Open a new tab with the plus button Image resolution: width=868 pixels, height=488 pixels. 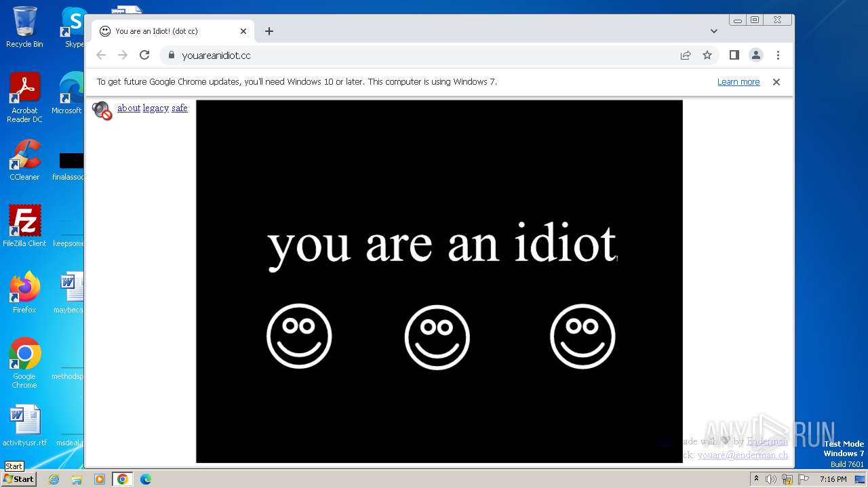click(x=269, y=31)
